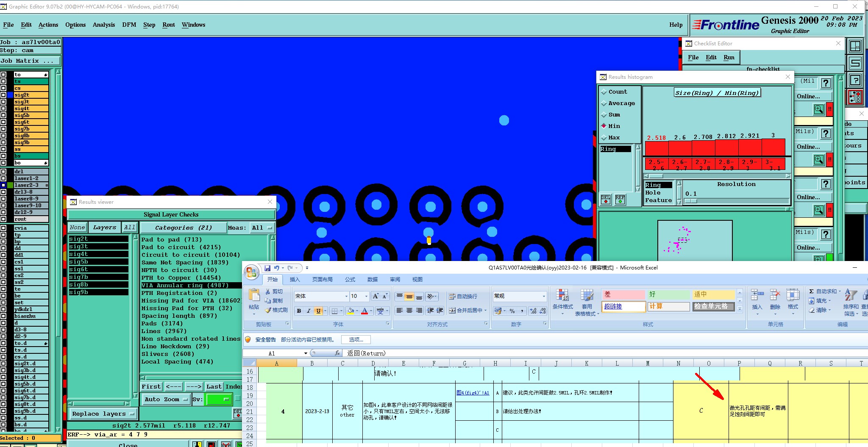Toggle Underline formatting in Excel
868x447 pixels.
coord(318,311)
